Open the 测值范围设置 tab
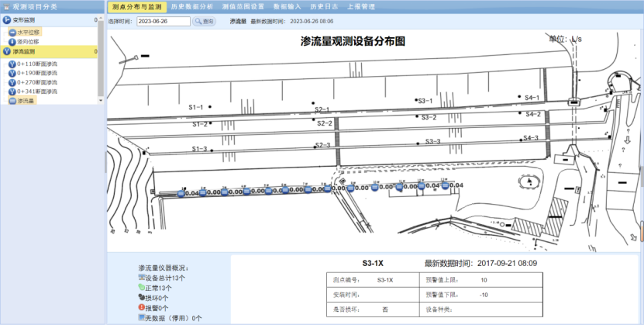 (243, 6)
